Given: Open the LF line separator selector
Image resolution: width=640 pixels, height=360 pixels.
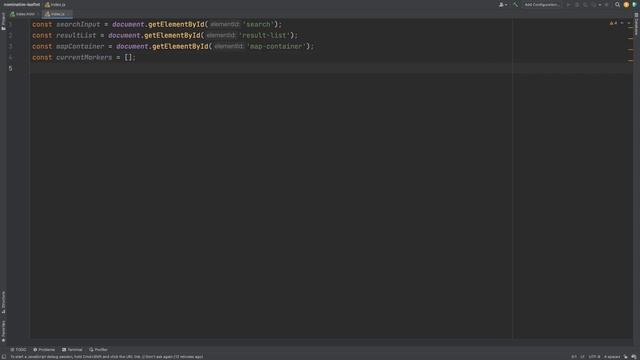Looking at the screenshot, I should point(582,357).
